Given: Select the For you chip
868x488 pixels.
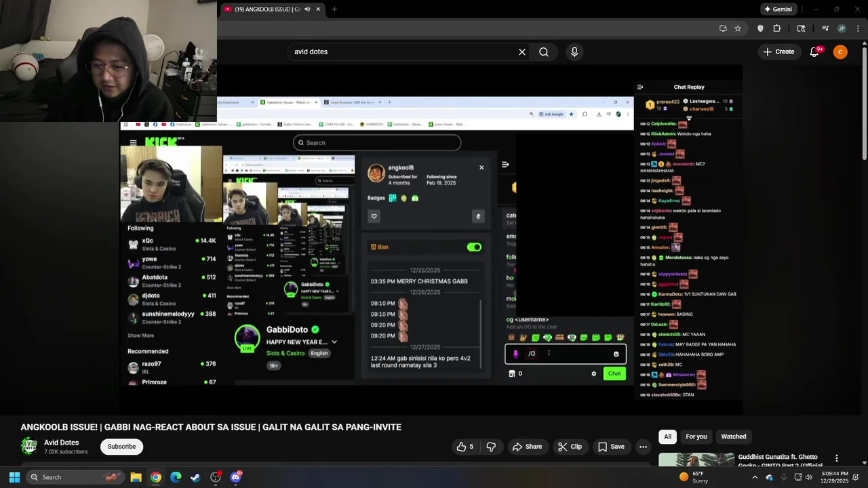Looking at the screenshot, I should tap(696, 436).
